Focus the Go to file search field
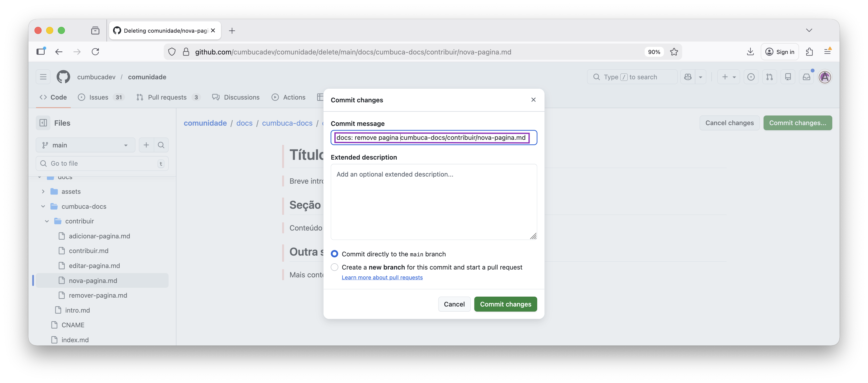Screen dimensions: 868x383 point(102,163)
